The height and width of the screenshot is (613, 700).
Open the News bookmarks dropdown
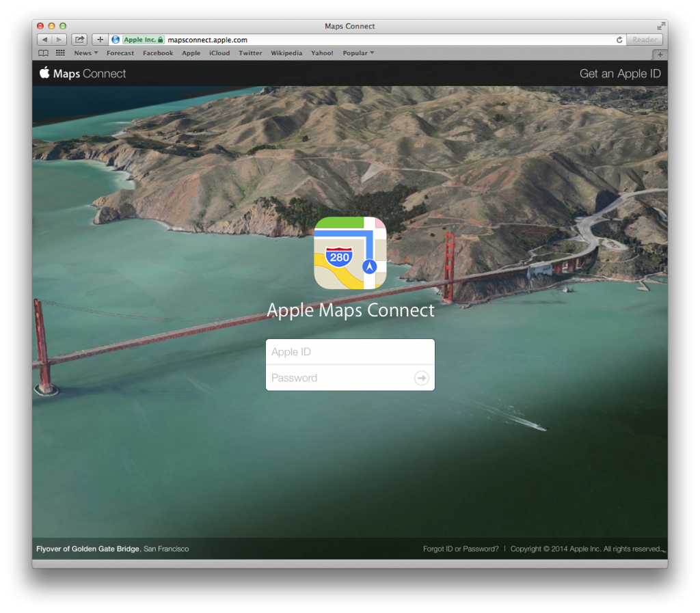coord(85,53)
